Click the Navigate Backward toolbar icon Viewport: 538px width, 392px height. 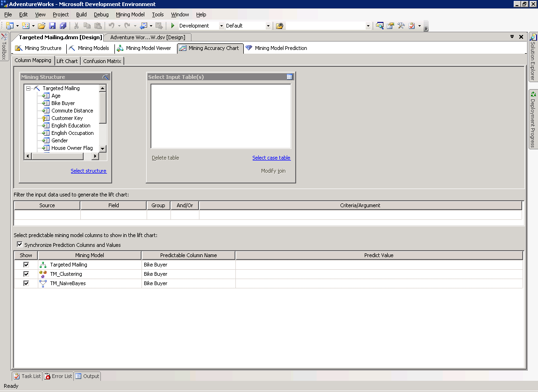(x=143, y=26)
